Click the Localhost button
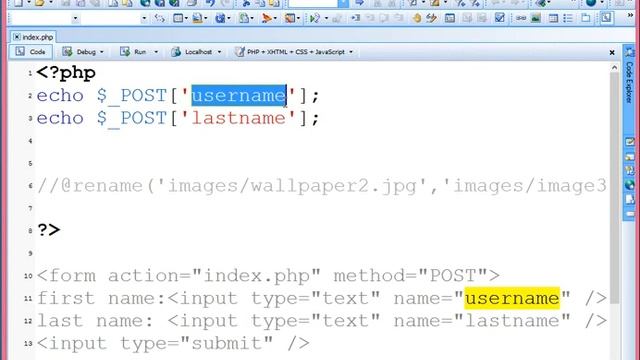Image resolution: width=640 pixels, height=360 pixels. tap(192, 52)
